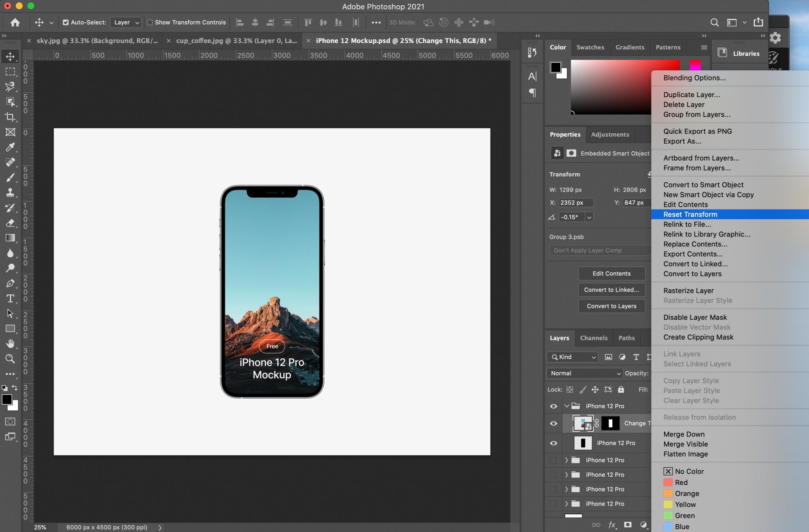Select the Hand tool
Screen dimensions: 809x532
tap(10, 344)
